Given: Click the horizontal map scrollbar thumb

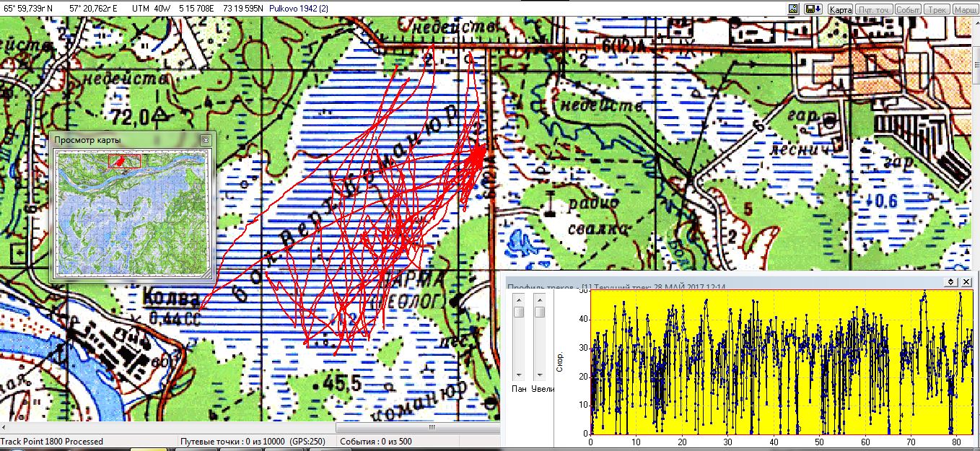Looking at the screenshot, I should [432, 427].
